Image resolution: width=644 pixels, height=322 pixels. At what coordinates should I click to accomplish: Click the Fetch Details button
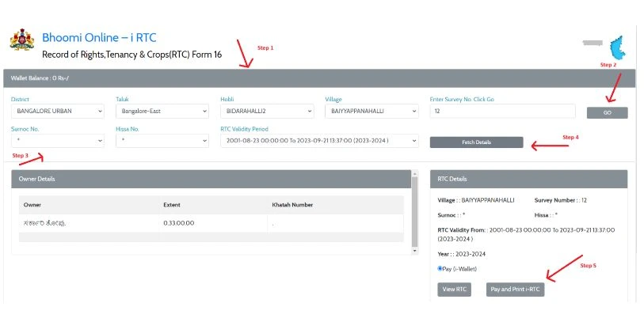476,142
